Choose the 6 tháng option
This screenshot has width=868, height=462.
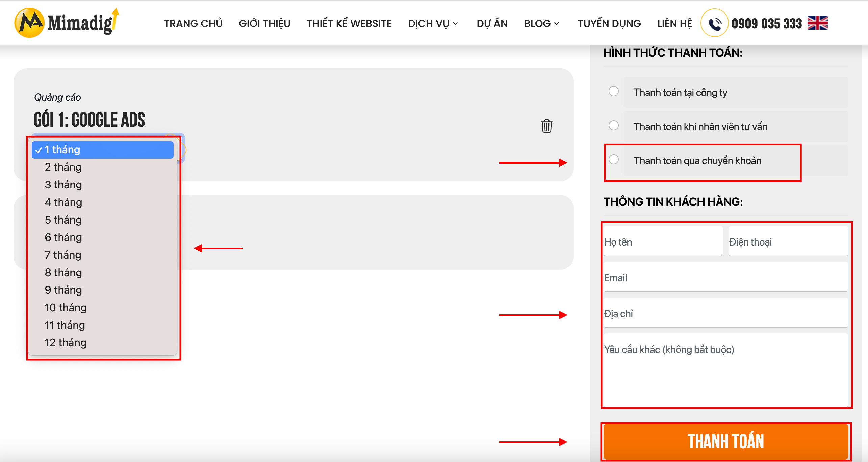coord(103,237)
